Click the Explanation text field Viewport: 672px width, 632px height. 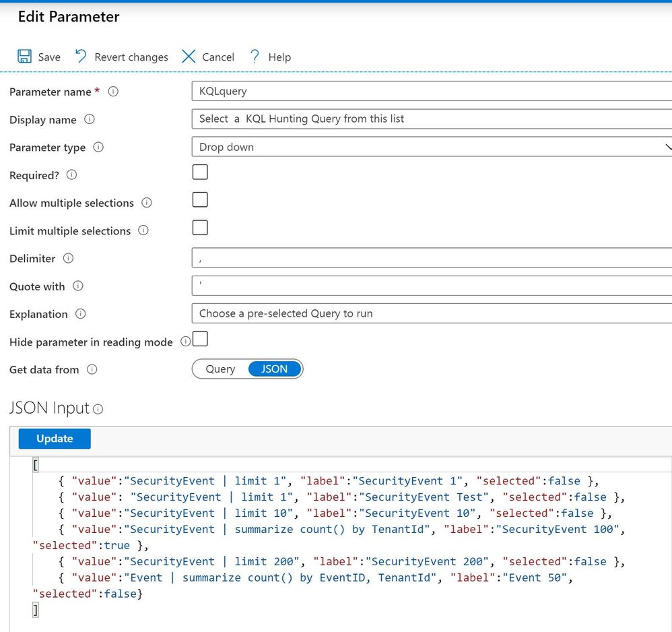[432, 313]
